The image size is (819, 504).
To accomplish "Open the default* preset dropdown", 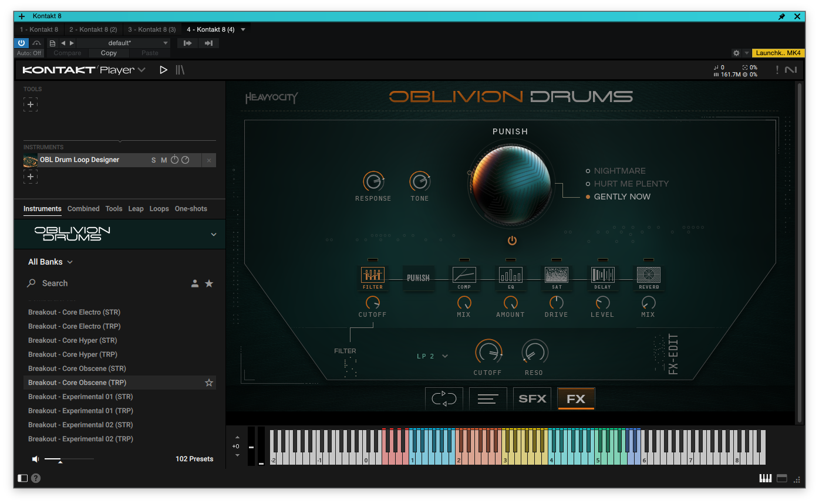I will [123, 43].
